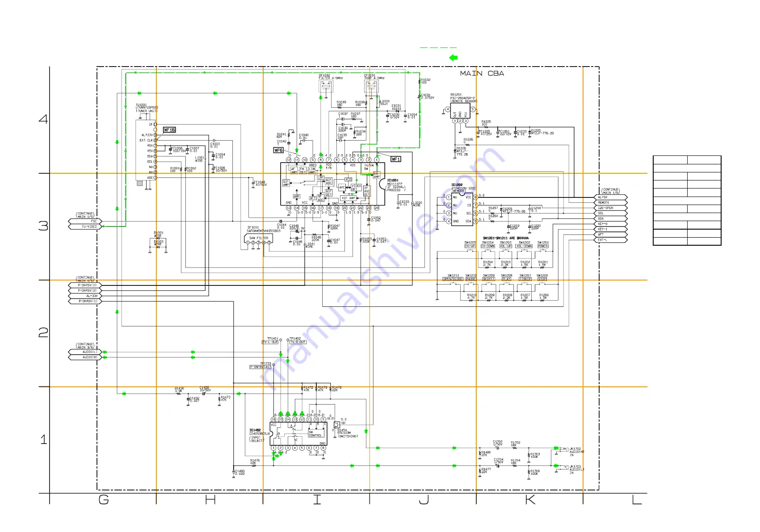The height and width of the screenshot is (532, 760).
Task: Click the EXT-L connector arrow
Action: [611, 240]
